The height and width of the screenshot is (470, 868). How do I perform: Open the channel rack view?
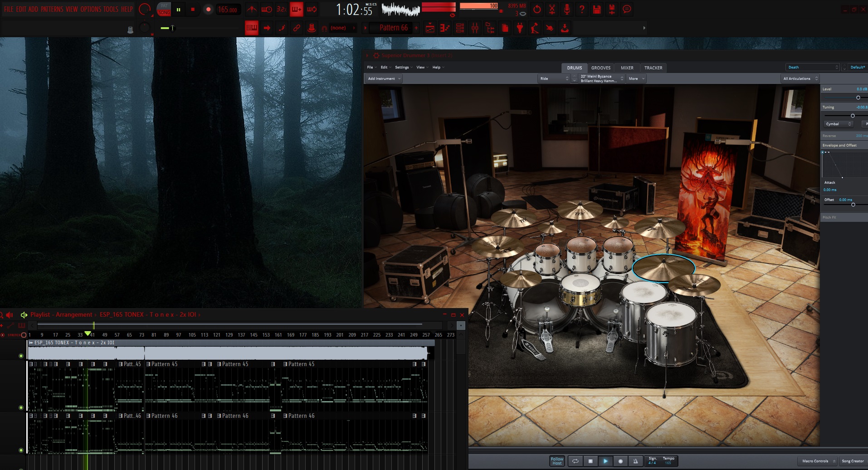pos(460,28)
